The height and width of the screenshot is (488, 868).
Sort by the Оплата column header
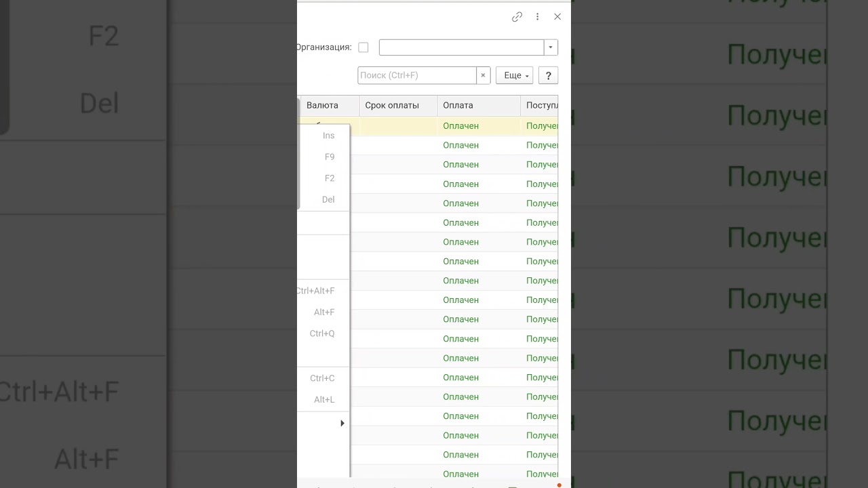point(479,105)
